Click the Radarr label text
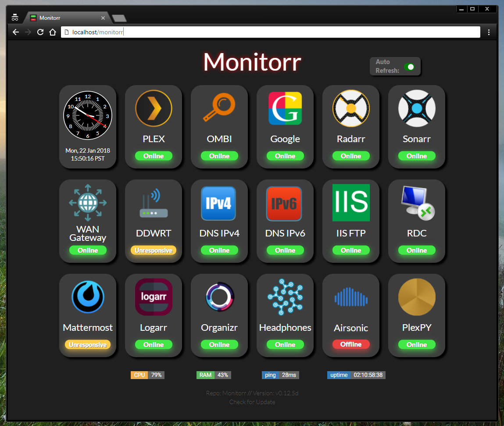The width and height of the screenshot is (504, 426). (351, 139)
